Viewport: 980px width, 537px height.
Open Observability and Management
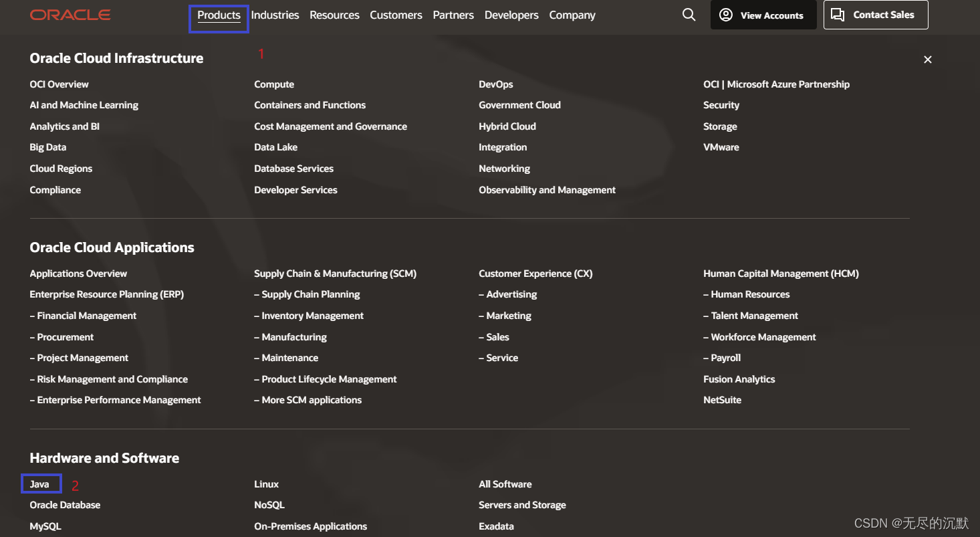(x=547, y=190)
